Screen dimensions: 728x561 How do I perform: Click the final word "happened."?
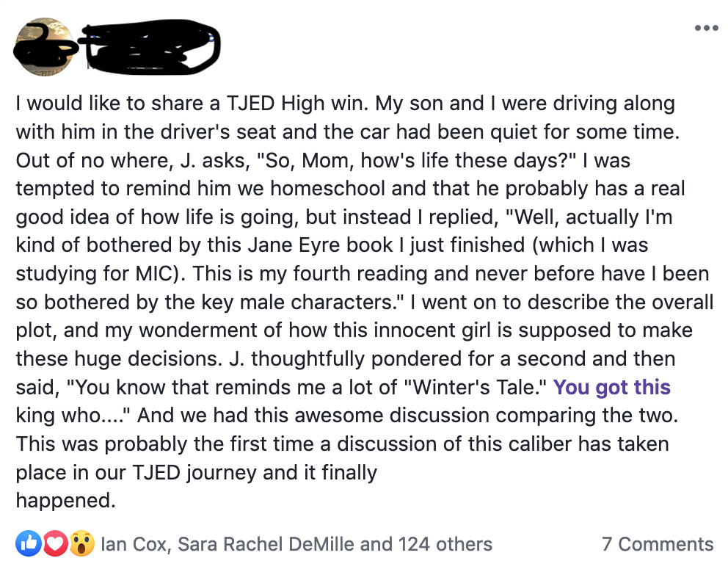(x=66, y=501)
